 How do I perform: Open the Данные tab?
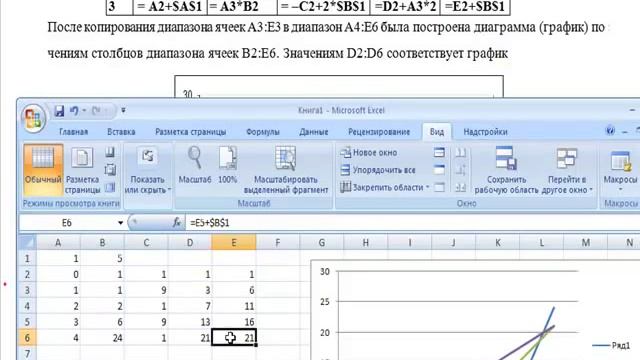[313, 132]
